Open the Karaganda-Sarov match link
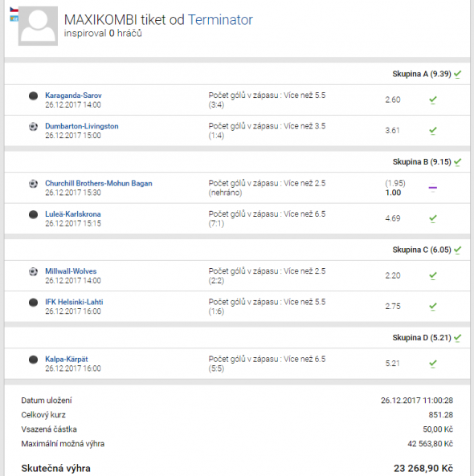The height and width of the screenshot is (476, 474). point(73,96)
